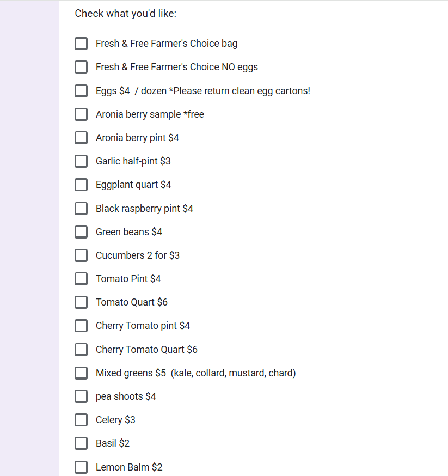The height and width of the screenshot is (476, 448).
Task: Tick the Tomato Pint $4 checkbox
Action: [x=81, y=278]
